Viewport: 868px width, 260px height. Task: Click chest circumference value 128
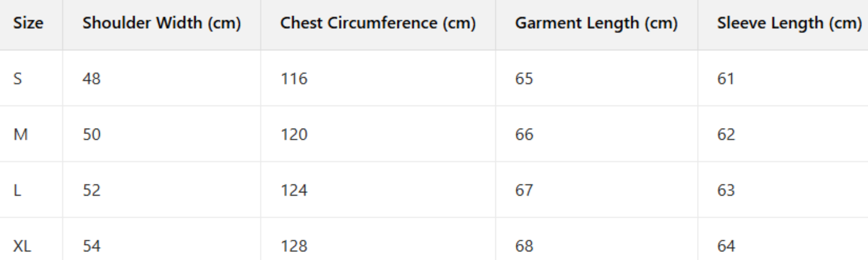click(x=294, y=246)
